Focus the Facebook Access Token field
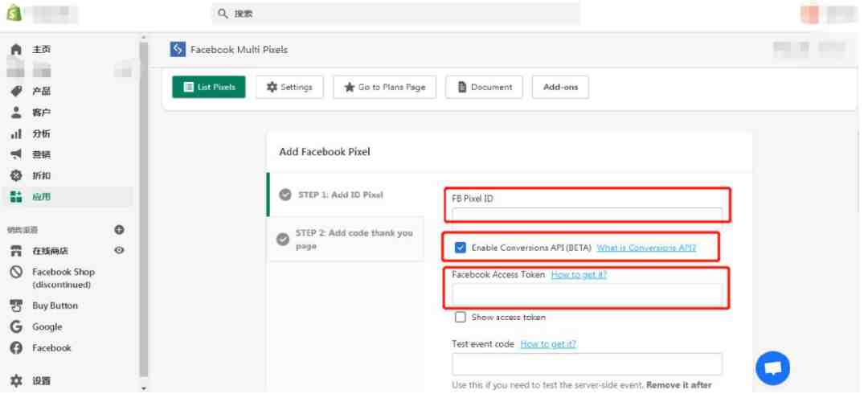The width and height of the screenshot is (868, 394). [588, 294]
